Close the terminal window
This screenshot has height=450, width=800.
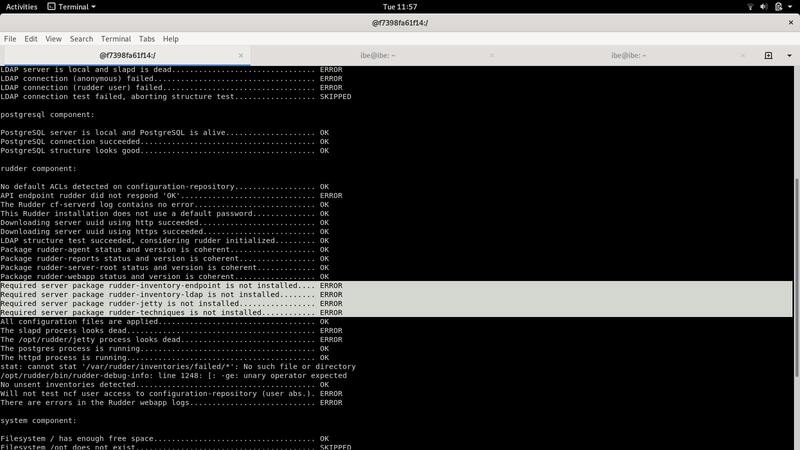tap(791, 22)
